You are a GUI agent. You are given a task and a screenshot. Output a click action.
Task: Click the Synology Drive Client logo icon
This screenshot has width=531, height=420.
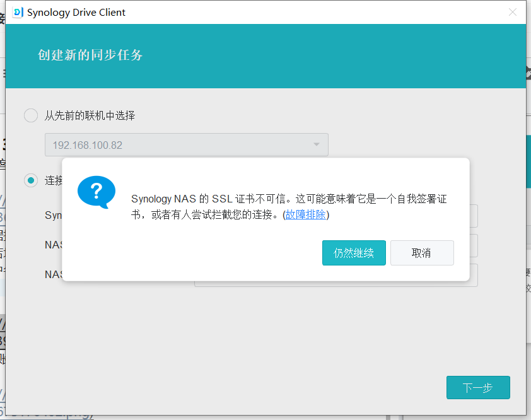[x=18, y=12]
